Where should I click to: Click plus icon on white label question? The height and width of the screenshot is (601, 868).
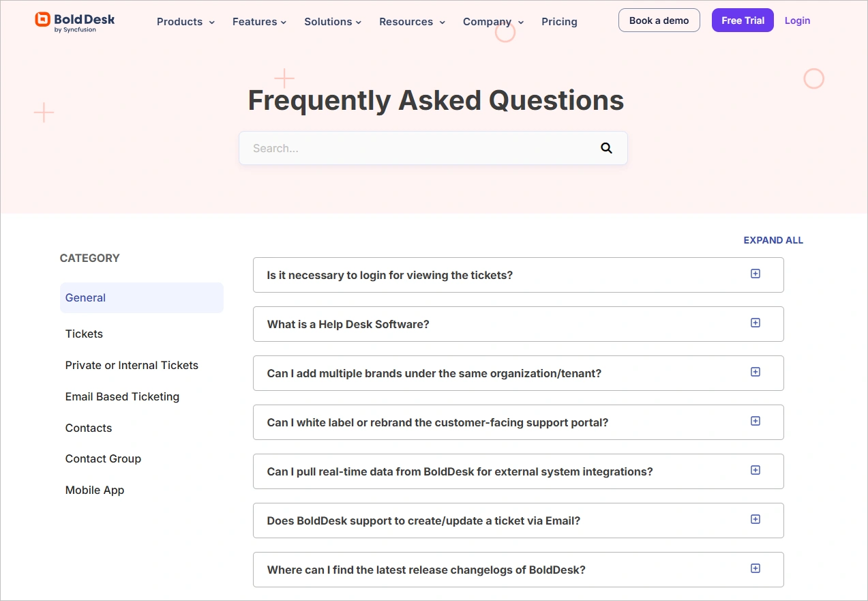[755, 421]
